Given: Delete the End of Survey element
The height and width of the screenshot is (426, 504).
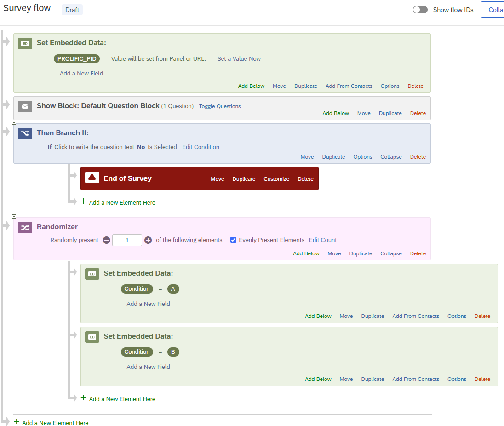Looking at the screenshot, I should pyautogui.click(x=305, y=179).
